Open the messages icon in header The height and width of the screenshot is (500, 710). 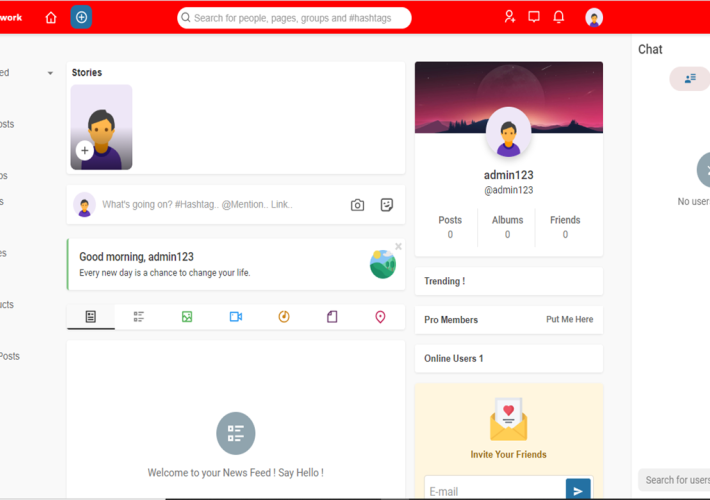534,17
